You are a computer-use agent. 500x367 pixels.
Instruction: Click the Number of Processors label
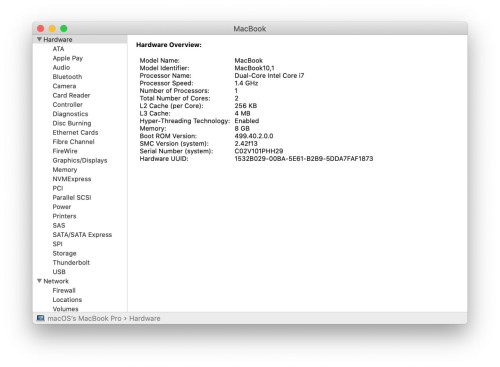point(174,91)
